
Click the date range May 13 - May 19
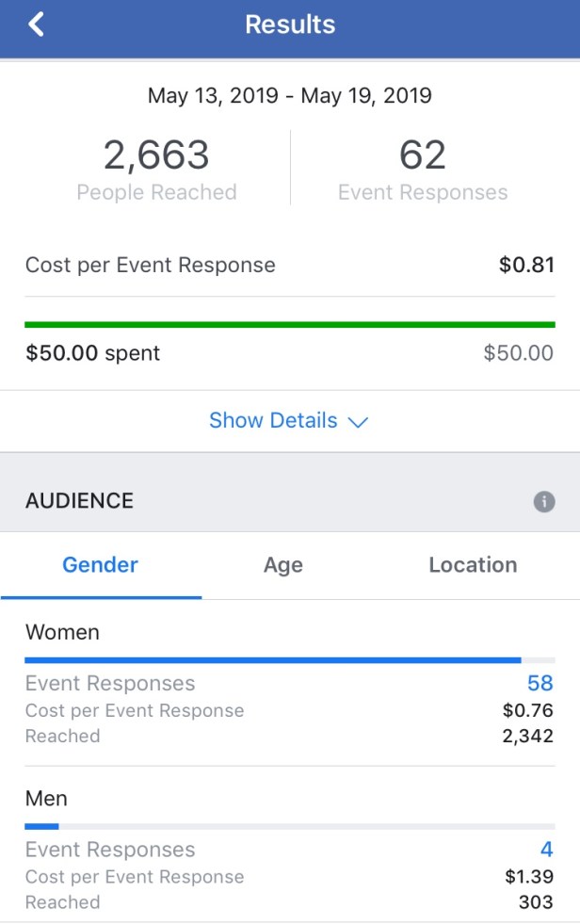coord(290,95)
